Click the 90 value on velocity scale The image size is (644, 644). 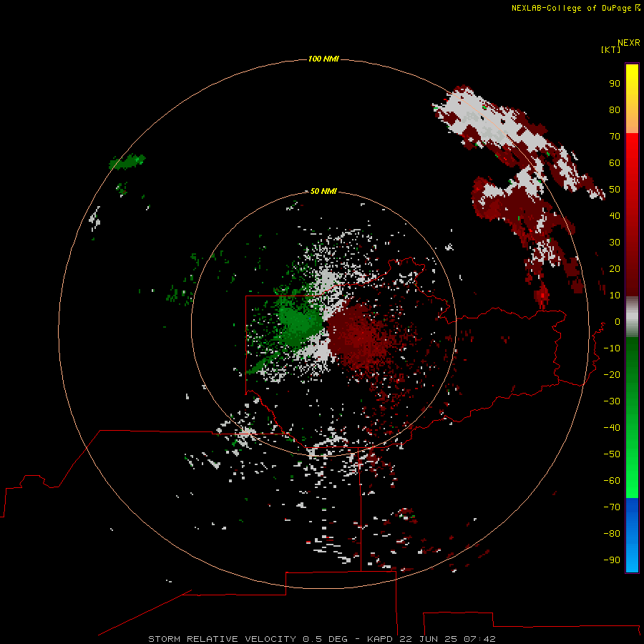[615, 84]
